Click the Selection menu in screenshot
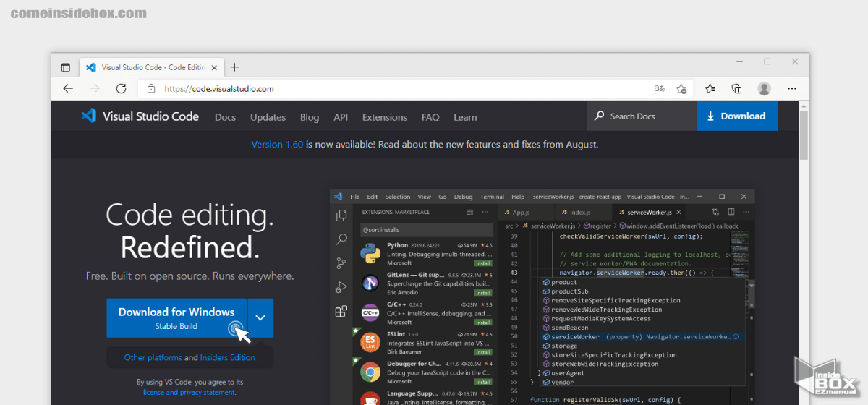 coord(397,197)
